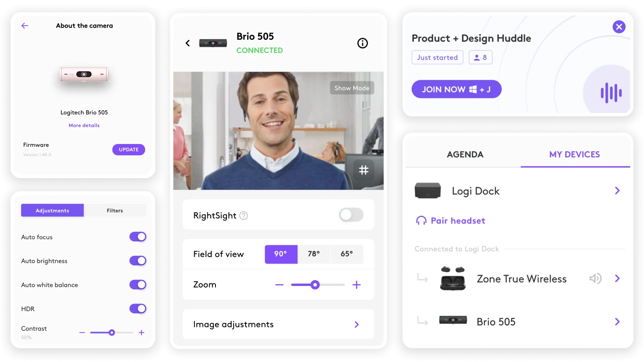
Task: Click the Zone True Wireless speaker icon
Action: pyautogui.click(x=595, y=279)
